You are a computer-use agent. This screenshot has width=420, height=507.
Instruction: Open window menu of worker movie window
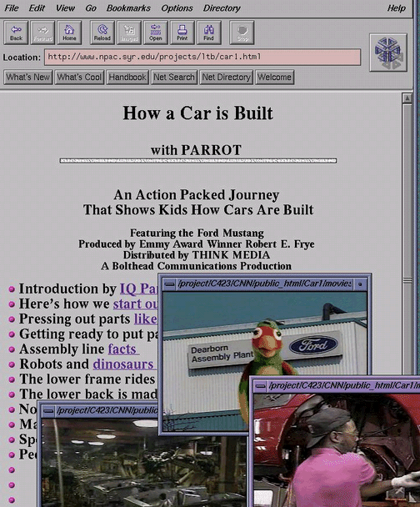coord(260,386)
